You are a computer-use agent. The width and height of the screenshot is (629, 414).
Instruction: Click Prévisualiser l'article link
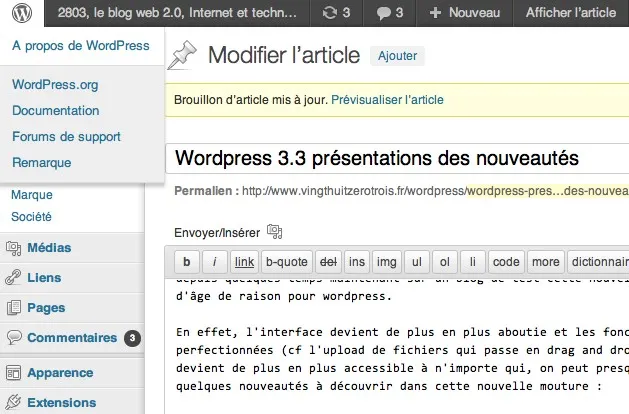(387, 99)
